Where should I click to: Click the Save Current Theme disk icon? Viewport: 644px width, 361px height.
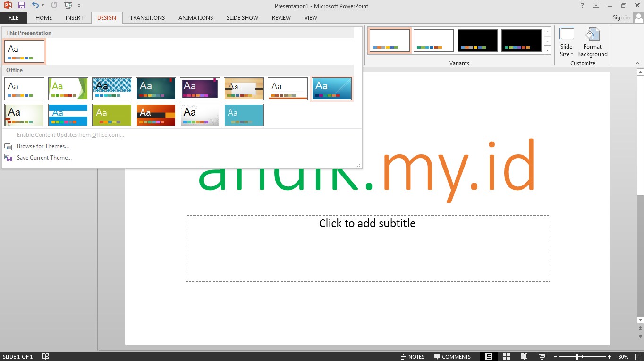click(8, 158)
